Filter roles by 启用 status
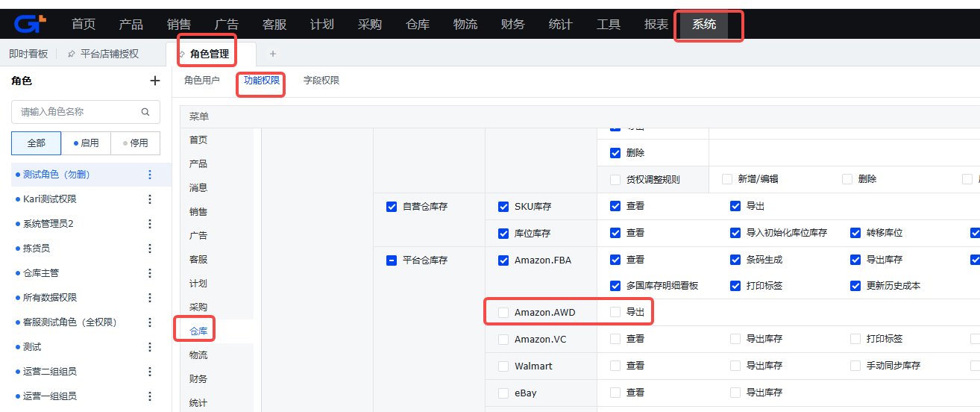The width and height of the screenshot is (980, 412). coord(86,143)
